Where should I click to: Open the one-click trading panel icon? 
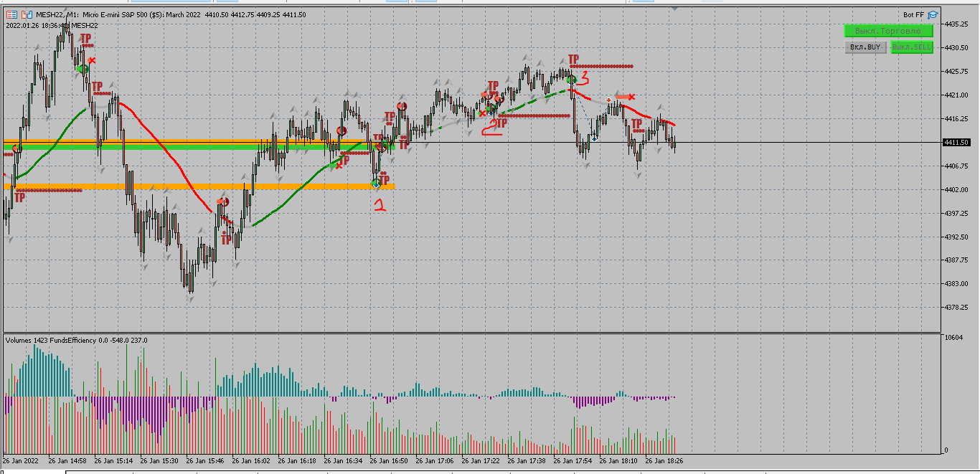[x=12, y=14]
